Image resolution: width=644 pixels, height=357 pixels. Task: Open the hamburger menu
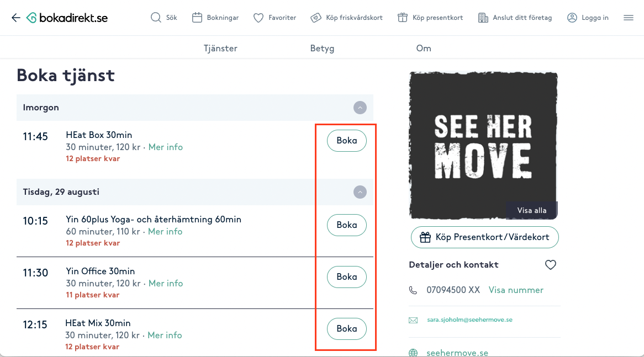(x=629, y=18)
